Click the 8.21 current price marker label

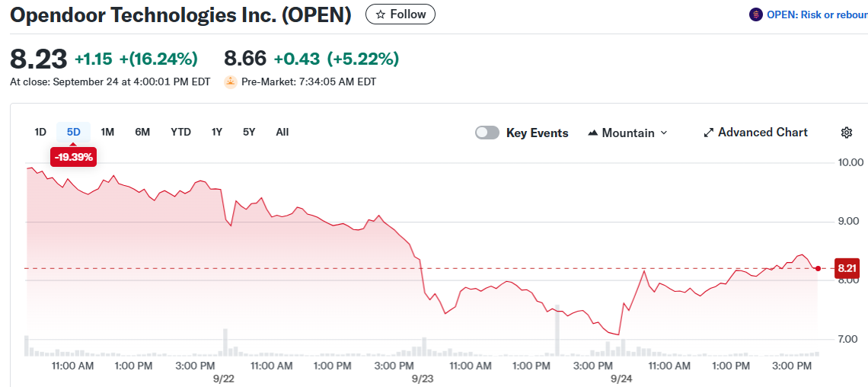pyautogui.click(x=847, y=268)
